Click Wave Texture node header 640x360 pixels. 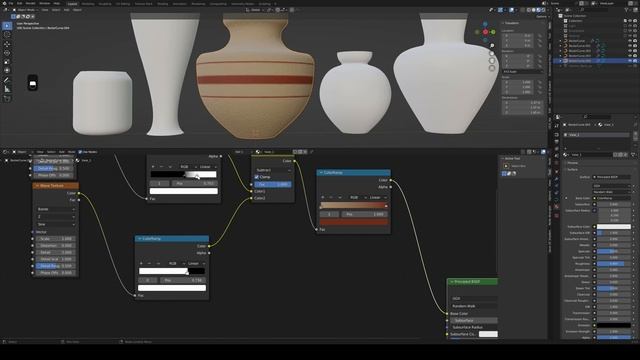pos(56,186)
